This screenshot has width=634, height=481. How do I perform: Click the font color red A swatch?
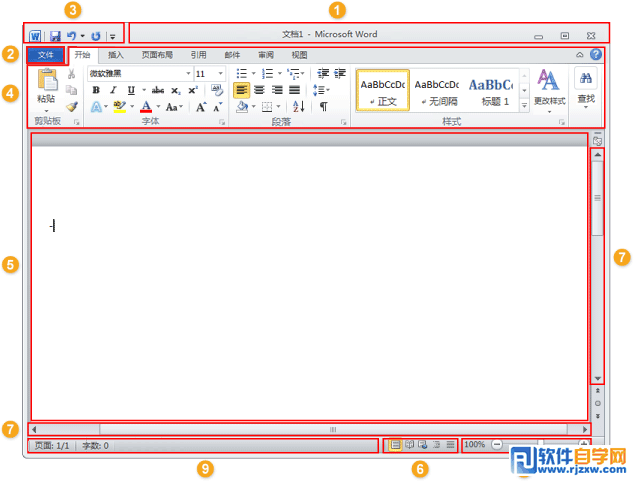pyautogui.click(x=146, y=107)
